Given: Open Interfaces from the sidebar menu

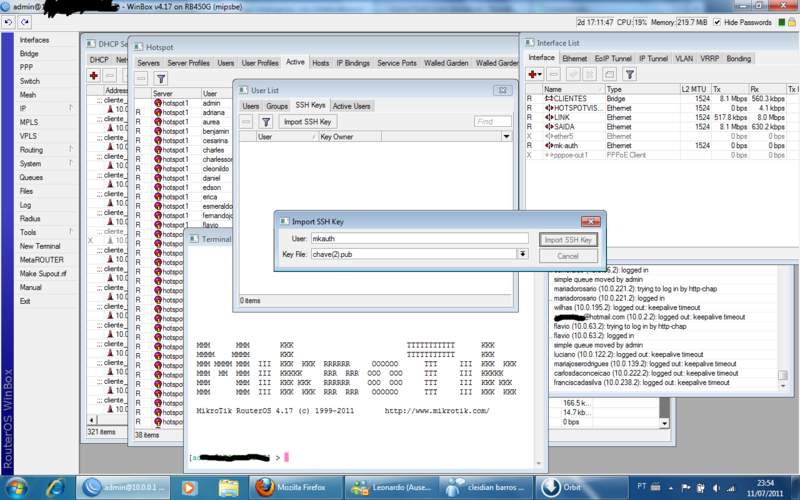Looking at the screenshot, I should (x=34, y=40).
